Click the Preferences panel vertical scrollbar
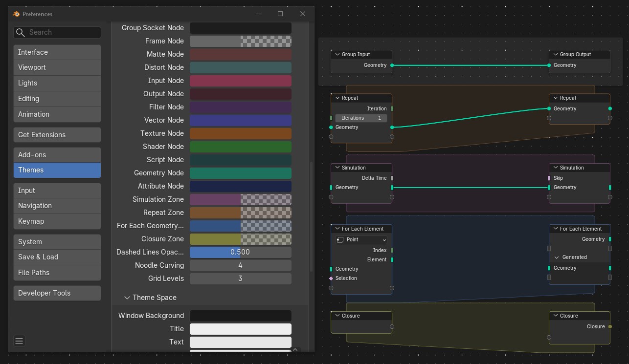This screenshot has width=629, height=364. click(x=311, y=217)
